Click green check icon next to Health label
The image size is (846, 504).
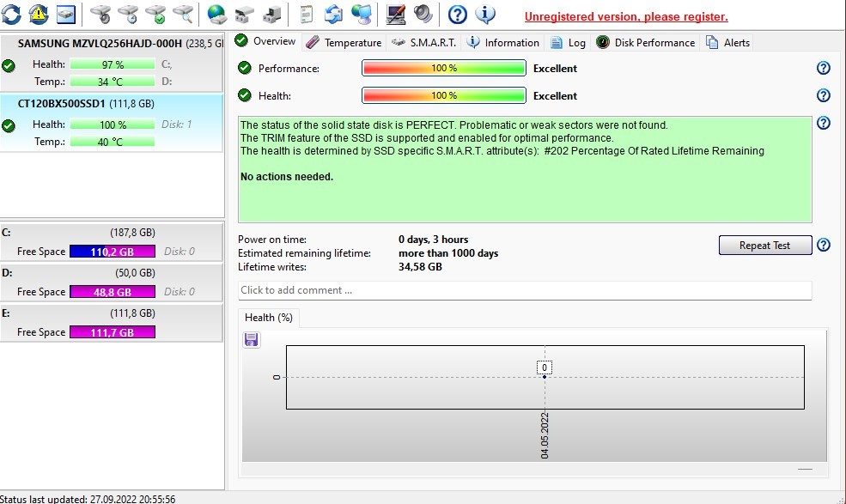click(245, 95)
